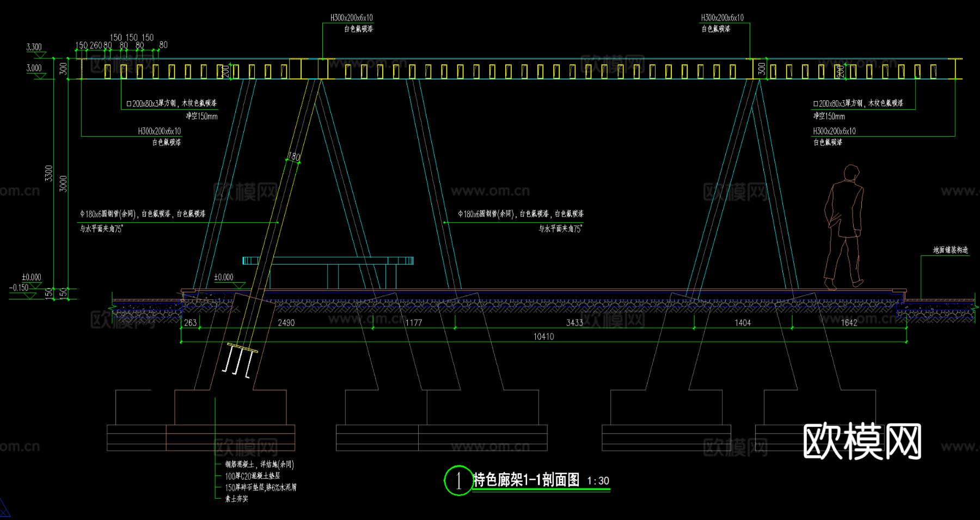Select the 地面铺装构造 annotation

click(x=951, y=250)
